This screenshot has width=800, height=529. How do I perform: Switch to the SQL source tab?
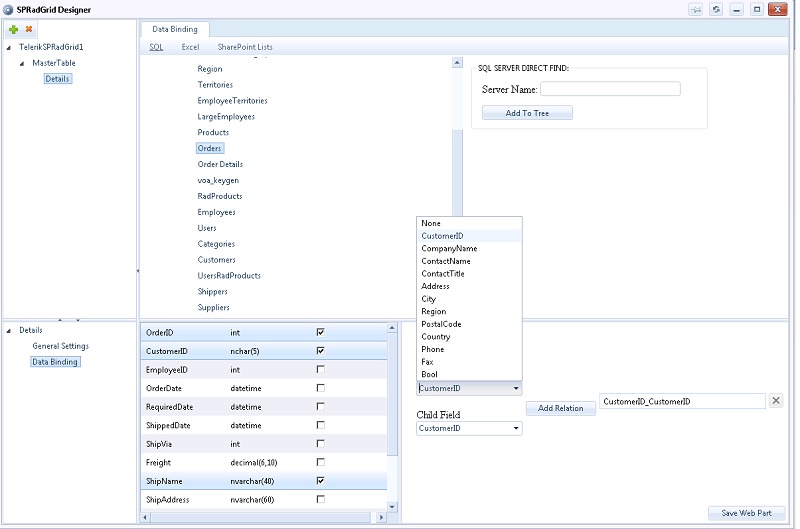pyautogui.click(x=156, y=47)
